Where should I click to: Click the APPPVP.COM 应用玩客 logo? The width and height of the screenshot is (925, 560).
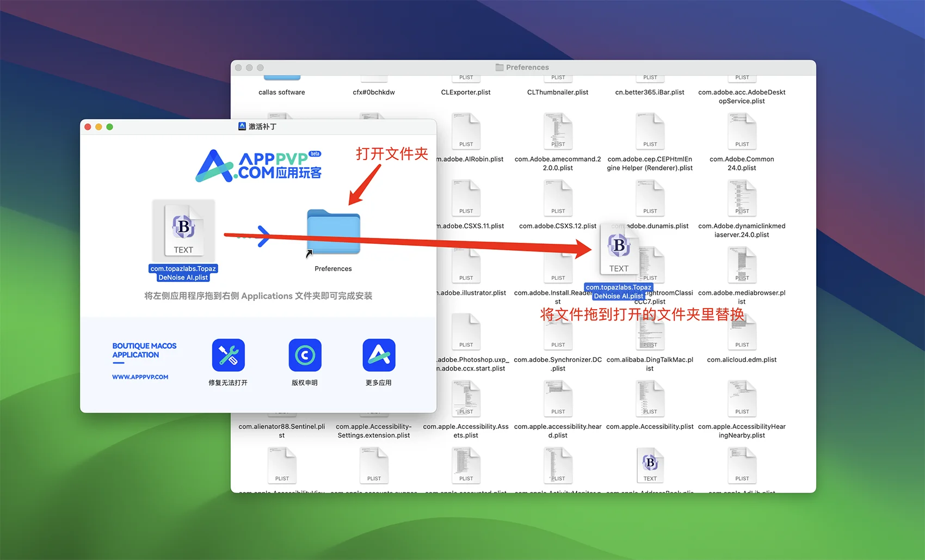point(258,165)
